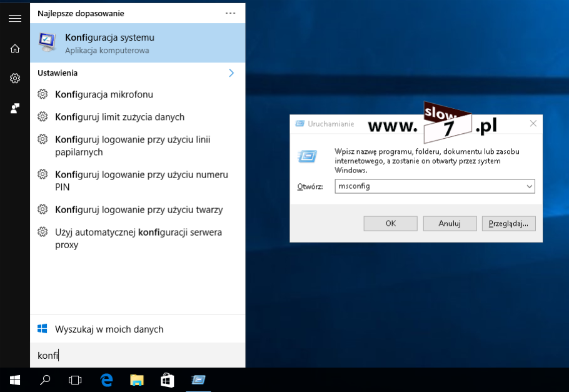Launch the Konfiguracja systemu best match result
569x392 pixels.
pyautogui.click(x=138, y=43)
